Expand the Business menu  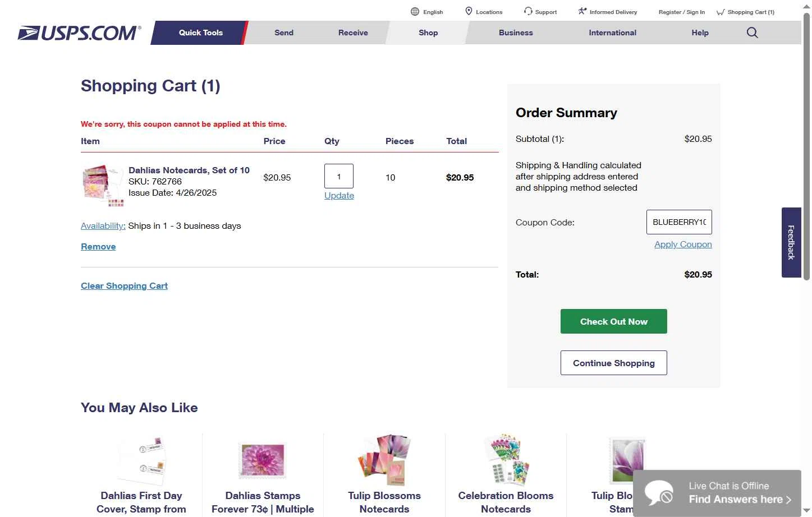[x=516, y=33]
